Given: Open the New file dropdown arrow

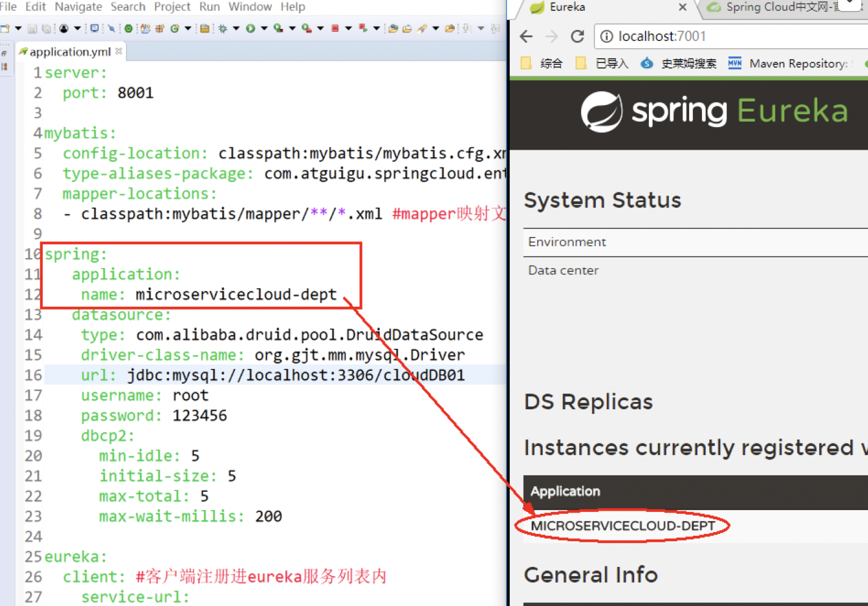Looking at the screenshot, I should (18, 28).
